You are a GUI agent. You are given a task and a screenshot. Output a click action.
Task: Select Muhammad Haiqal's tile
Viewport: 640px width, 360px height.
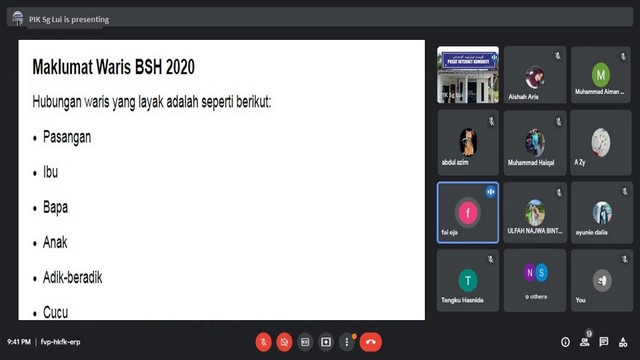coord(535,143)
